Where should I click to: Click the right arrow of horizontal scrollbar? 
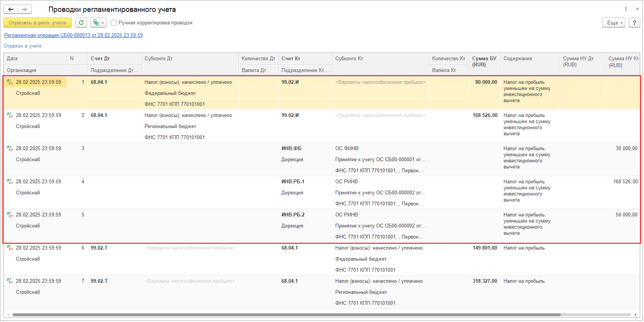636,315
